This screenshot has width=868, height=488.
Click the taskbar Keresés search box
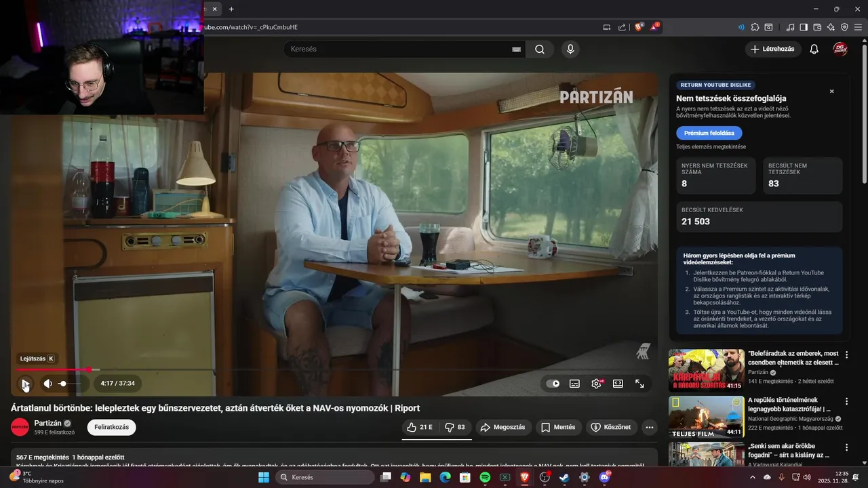coord(325,477)
